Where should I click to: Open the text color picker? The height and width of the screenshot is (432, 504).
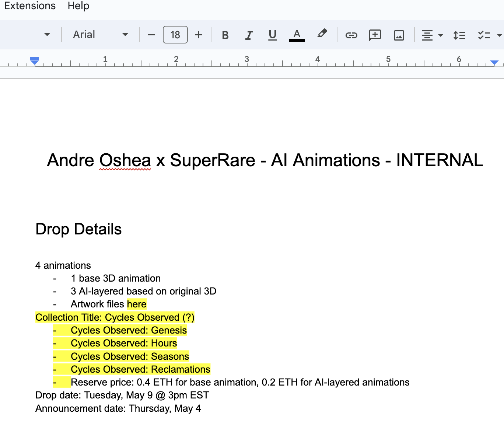(297, 35)
